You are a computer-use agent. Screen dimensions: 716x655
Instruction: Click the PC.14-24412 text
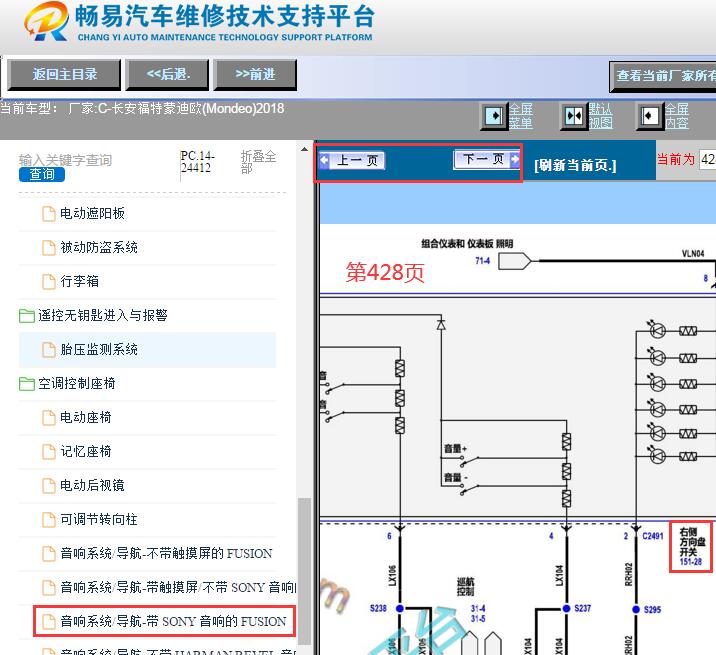point(197,162)
